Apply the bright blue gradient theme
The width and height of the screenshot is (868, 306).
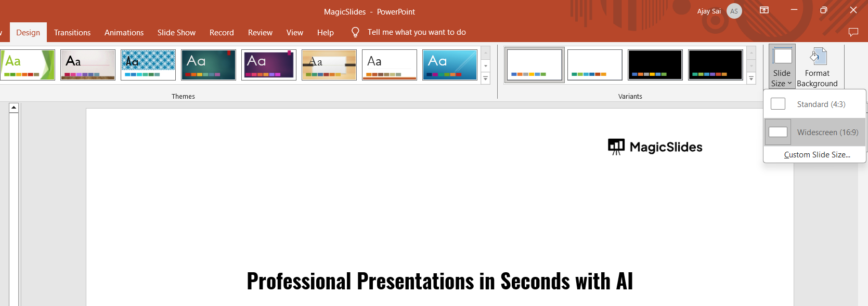(450, 65)
